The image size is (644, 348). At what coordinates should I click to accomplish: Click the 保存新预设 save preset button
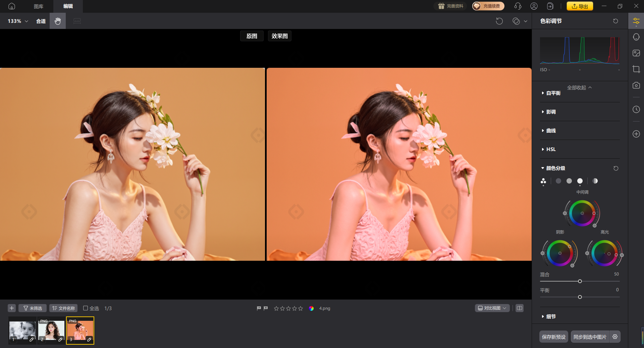click(x=553, y=337)
